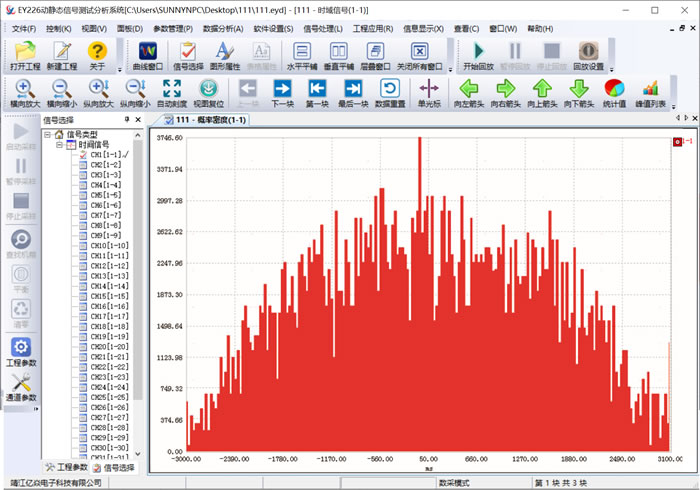The width and height of the screenshot is (700, 490).
Task: Open the 信号处理(L) menu
Action: tap(321, 29)
